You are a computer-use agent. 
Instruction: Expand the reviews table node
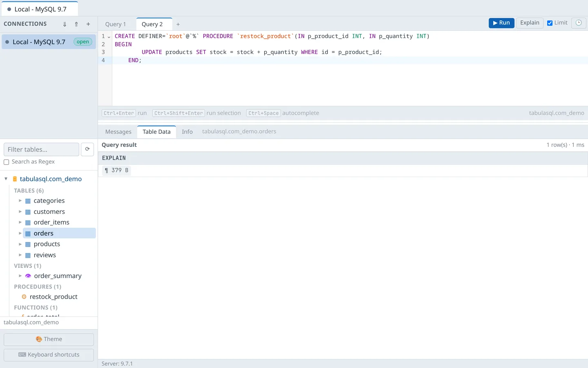point(20,255)
